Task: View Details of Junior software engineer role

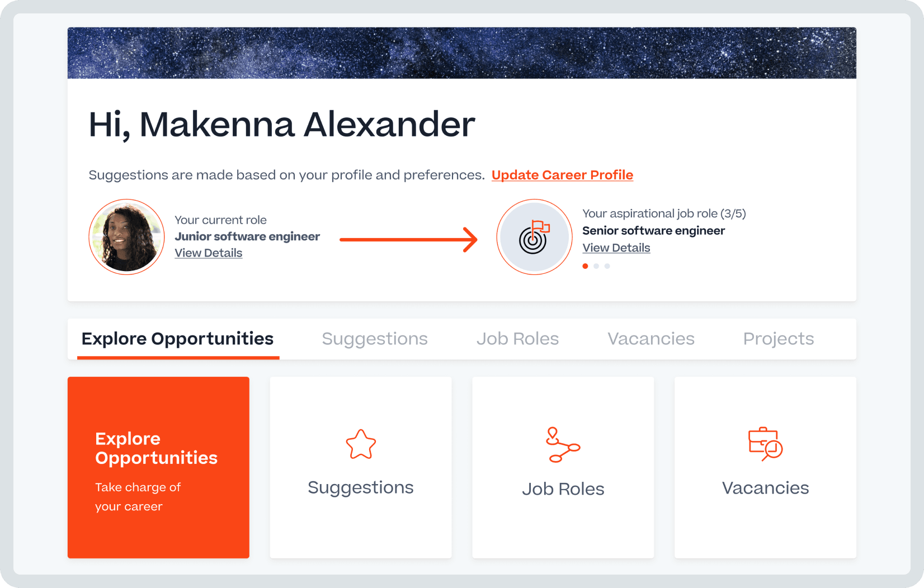Action: 208,253
